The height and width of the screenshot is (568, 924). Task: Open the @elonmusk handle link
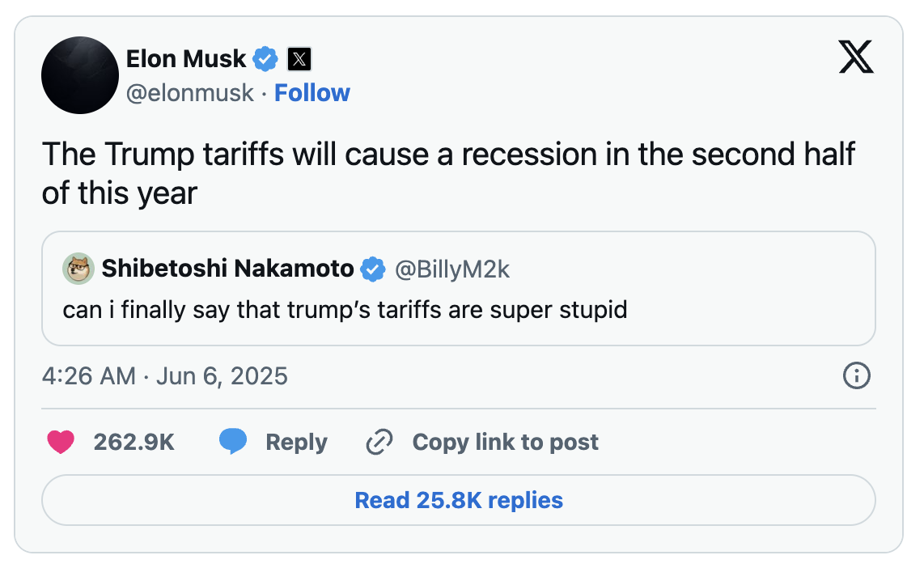point(190,93)
